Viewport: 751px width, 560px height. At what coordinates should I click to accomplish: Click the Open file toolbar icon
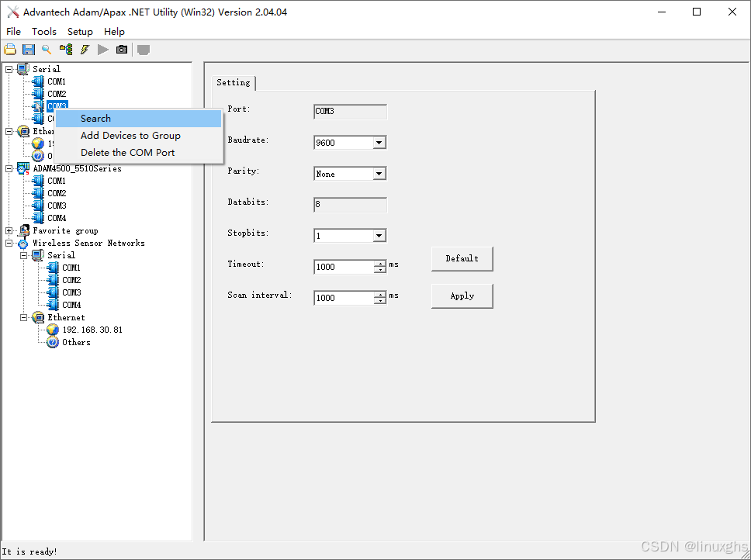[x=10, y=50]
